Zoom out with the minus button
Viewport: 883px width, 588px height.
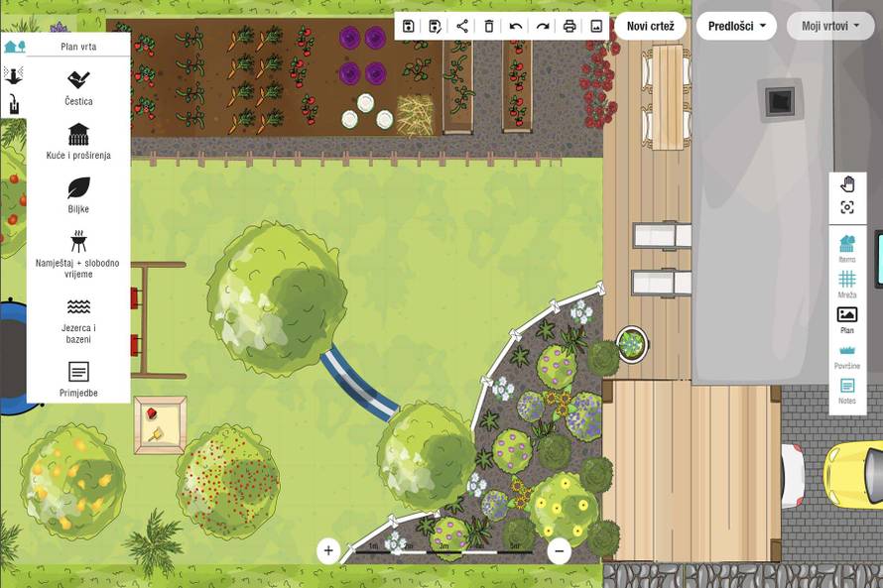point(559,550)
